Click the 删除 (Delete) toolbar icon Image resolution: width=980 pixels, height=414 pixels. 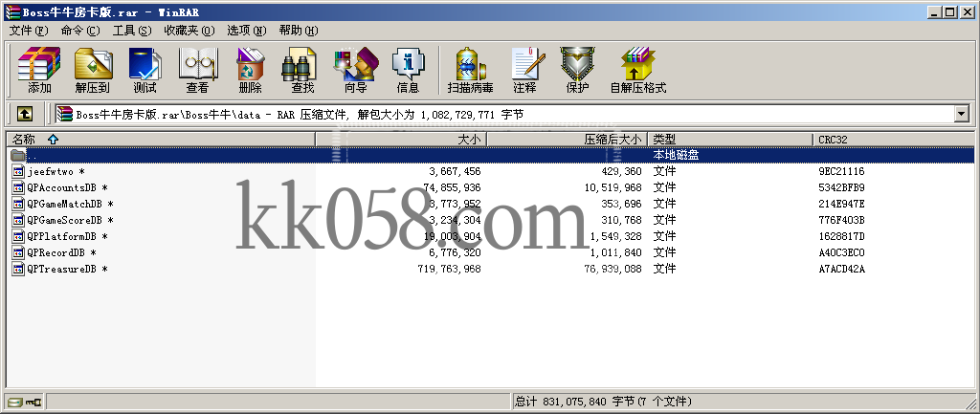click(x=250, y=64)
